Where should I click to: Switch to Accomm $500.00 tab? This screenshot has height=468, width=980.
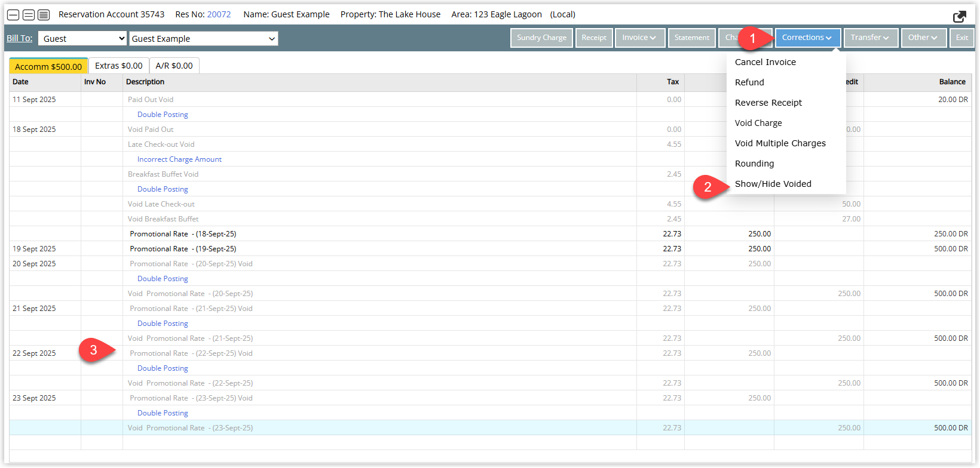pos(48,66)
